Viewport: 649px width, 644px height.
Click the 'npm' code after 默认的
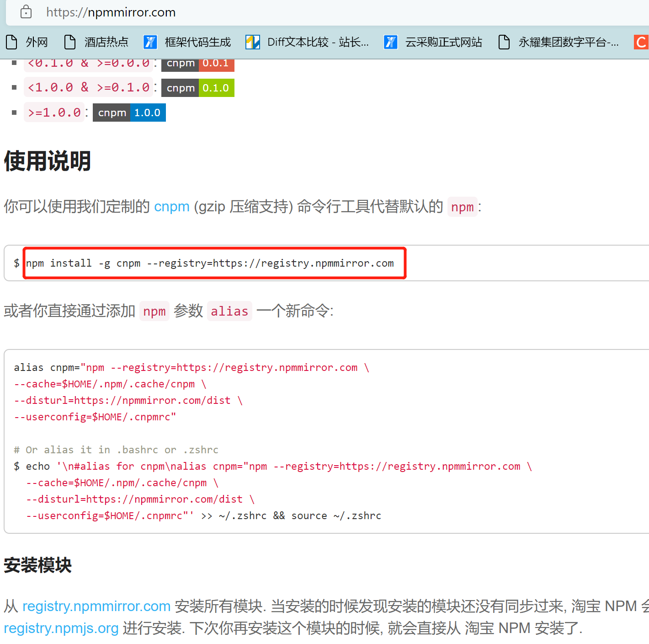[x=463, y=207]
